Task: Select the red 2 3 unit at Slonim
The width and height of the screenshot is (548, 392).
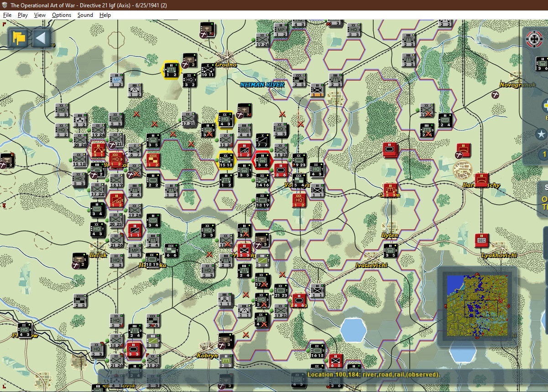Action: point(391,191)
